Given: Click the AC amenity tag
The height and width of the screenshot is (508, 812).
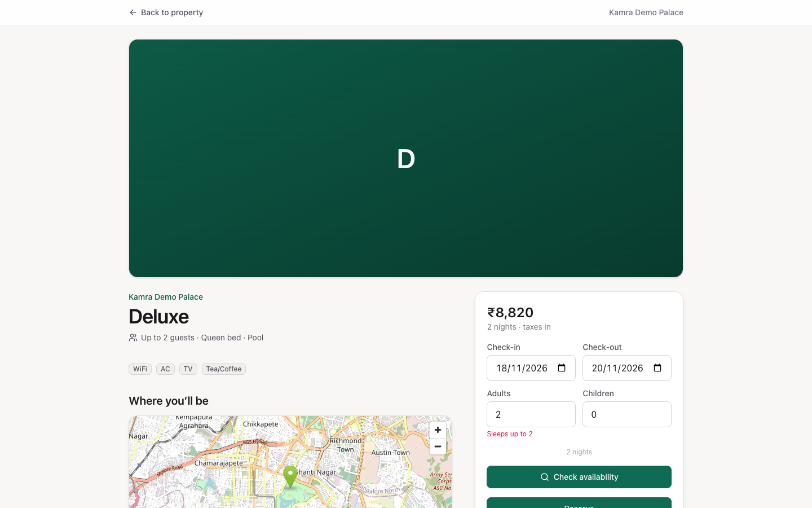Looking at the screenshot, I should click(x=165, y=369).
